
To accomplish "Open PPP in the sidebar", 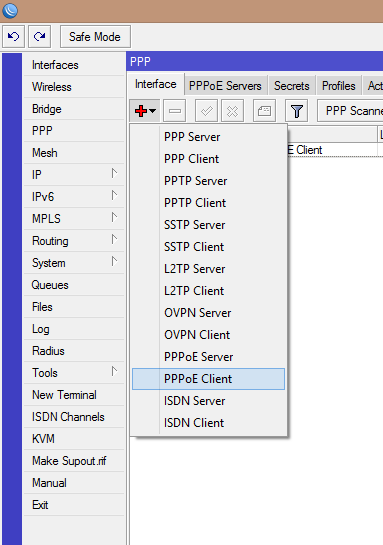I will coord(74,131).
